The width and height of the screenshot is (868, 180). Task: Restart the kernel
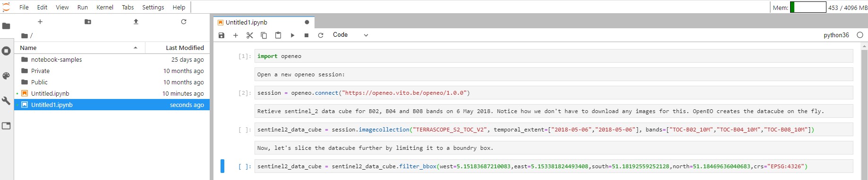[x=321, y=35]
